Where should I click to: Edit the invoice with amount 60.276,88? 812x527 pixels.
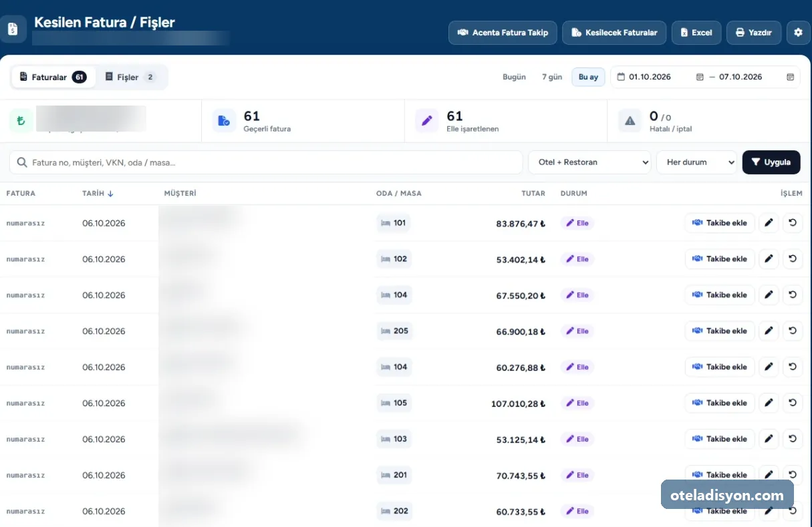(769, 367)
